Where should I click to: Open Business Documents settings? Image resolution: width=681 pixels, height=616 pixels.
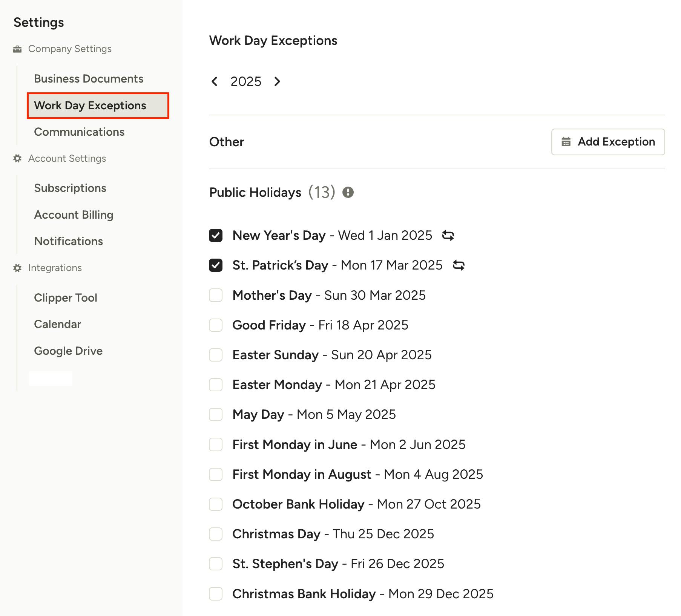[89, 79]
